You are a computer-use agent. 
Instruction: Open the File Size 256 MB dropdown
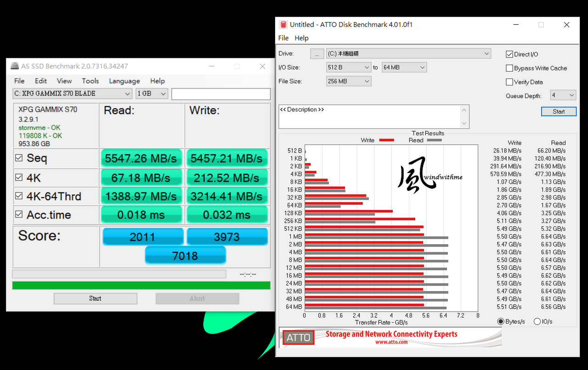click(x=349, y=81)
